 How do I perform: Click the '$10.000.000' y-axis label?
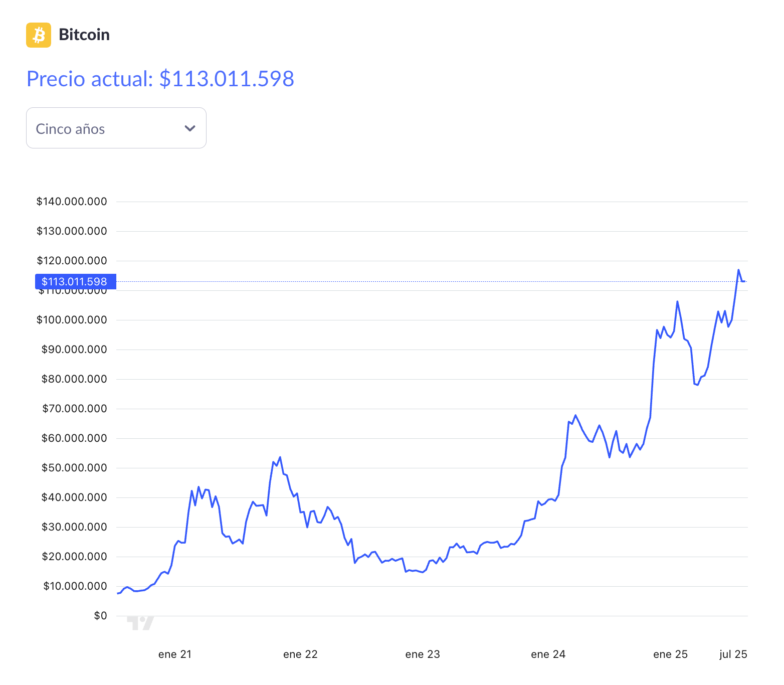tap(74, 586)
